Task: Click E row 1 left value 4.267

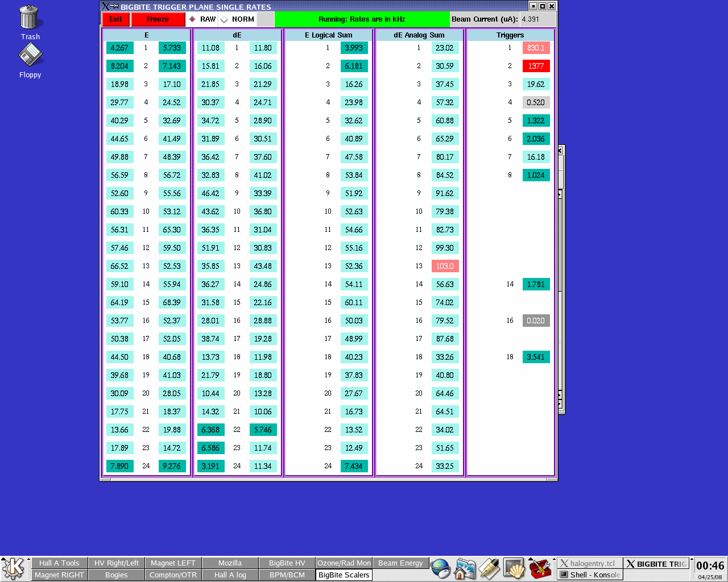Action: [x=119, y=48]
